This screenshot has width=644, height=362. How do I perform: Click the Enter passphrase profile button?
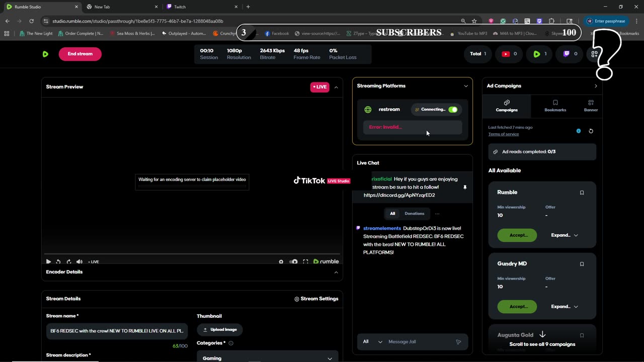tap(606, 21)
